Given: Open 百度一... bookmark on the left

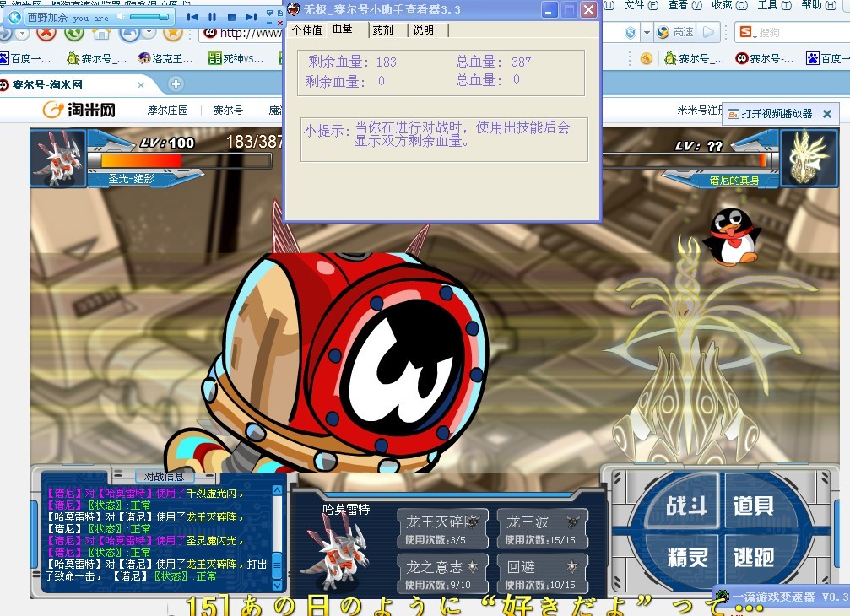Looking at the screenshot, I should 25,58.
